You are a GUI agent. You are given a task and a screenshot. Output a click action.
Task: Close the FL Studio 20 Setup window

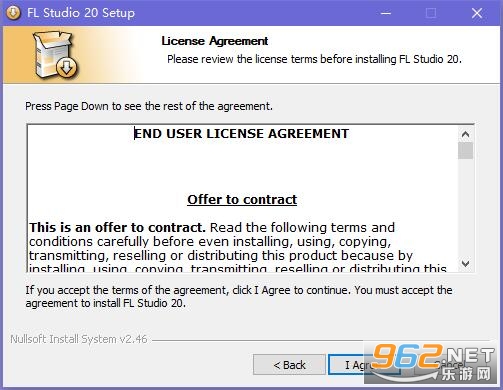click(x=477, y=13)
